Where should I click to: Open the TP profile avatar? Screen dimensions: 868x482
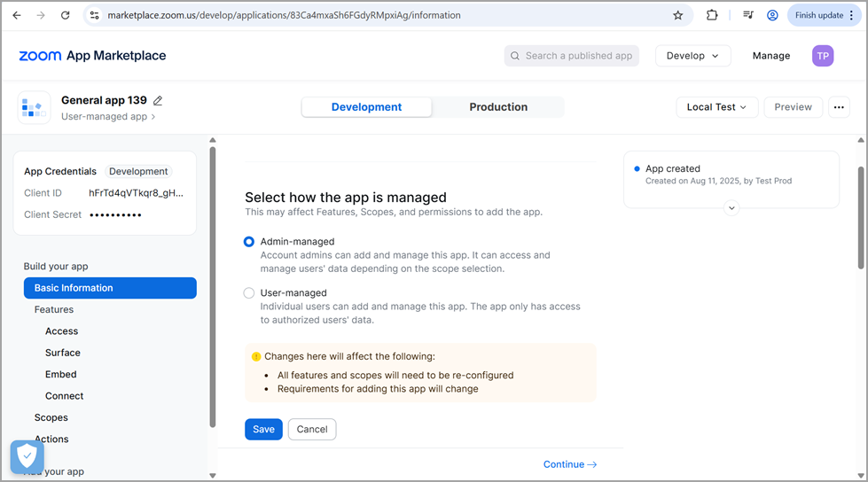click(x=823, y=56)
